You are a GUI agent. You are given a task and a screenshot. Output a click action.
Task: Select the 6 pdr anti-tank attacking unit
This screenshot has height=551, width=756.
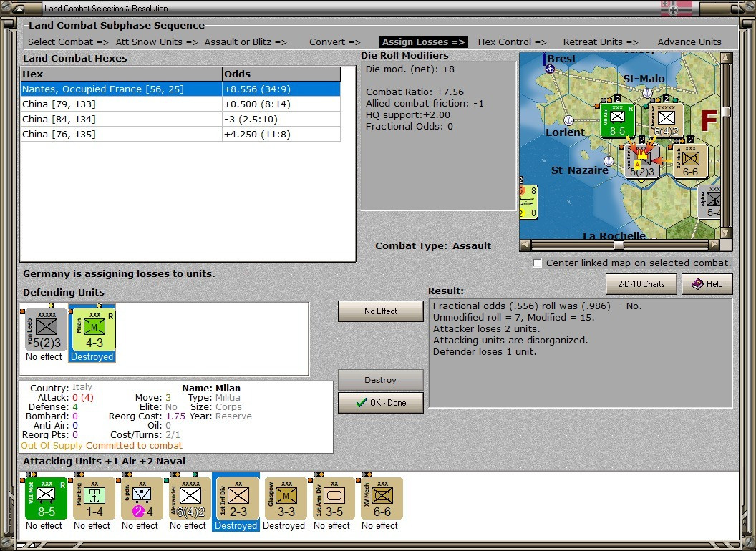pos(142,499)
